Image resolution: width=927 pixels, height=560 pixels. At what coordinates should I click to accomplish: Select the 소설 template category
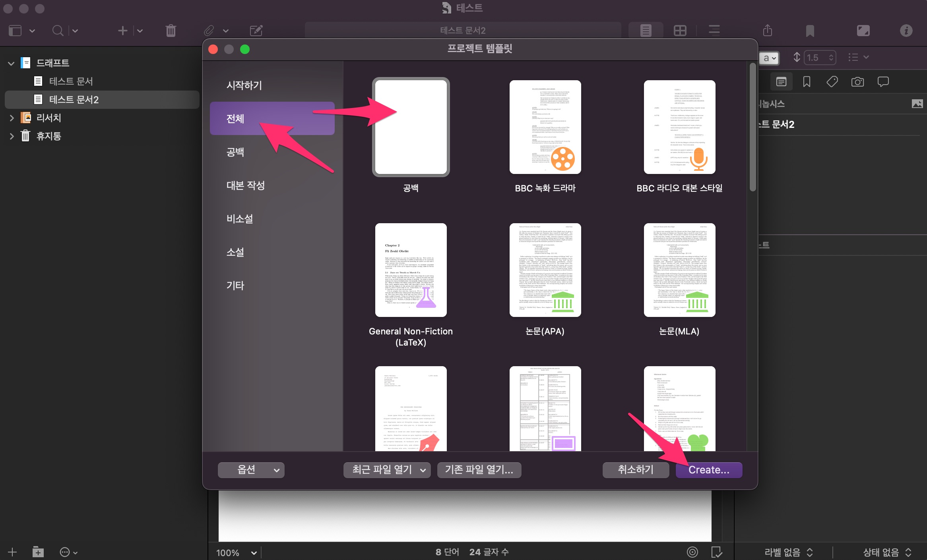click(x=235, y=252)
